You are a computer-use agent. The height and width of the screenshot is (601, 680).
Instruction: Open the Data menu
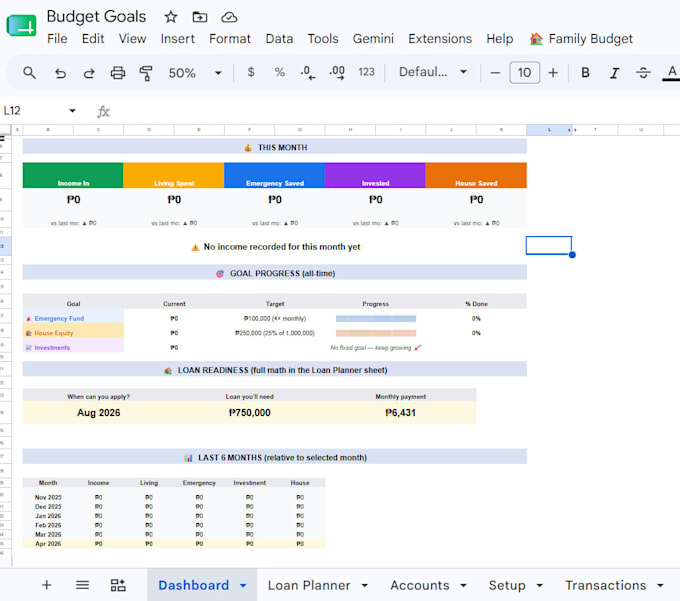click(x=279, y=39)
